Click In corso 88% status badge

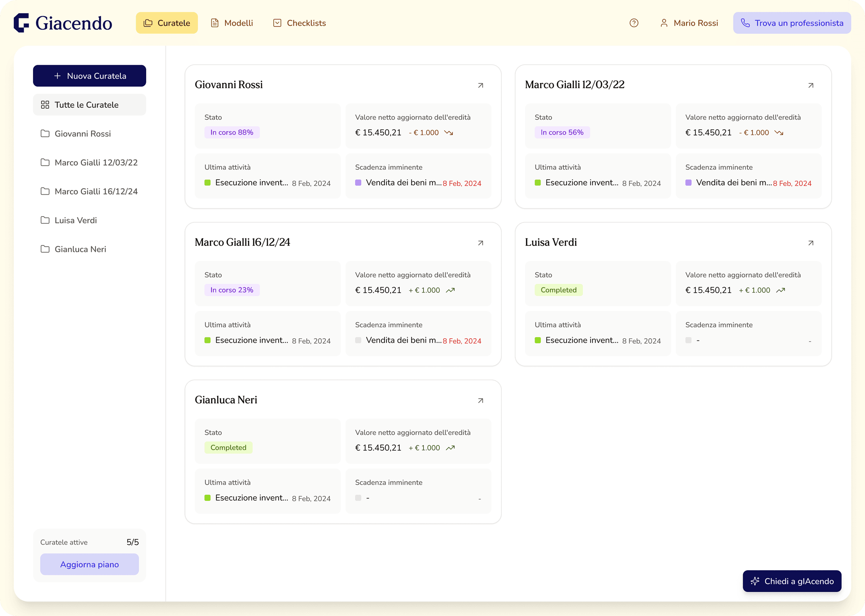tap(232, 132)
